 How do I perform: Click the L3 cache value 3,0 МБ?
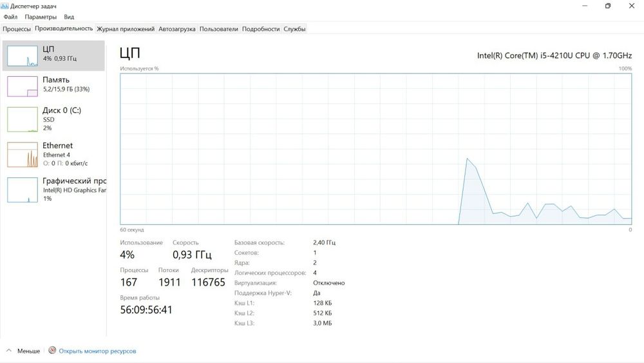323,323
